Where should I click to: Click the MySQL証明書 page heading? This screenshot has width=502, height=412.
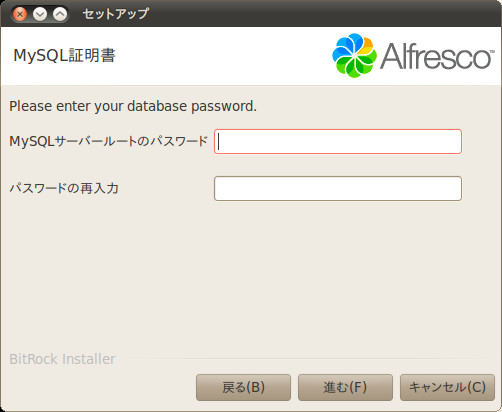tap(64, 55)
